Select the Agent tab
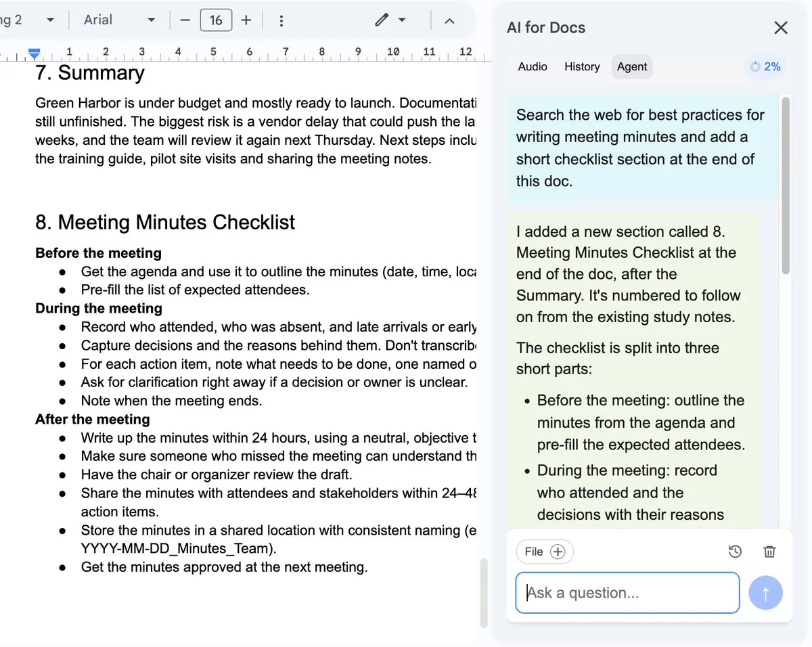The width and height of the screenshot is (812, 647). (632, 66)
